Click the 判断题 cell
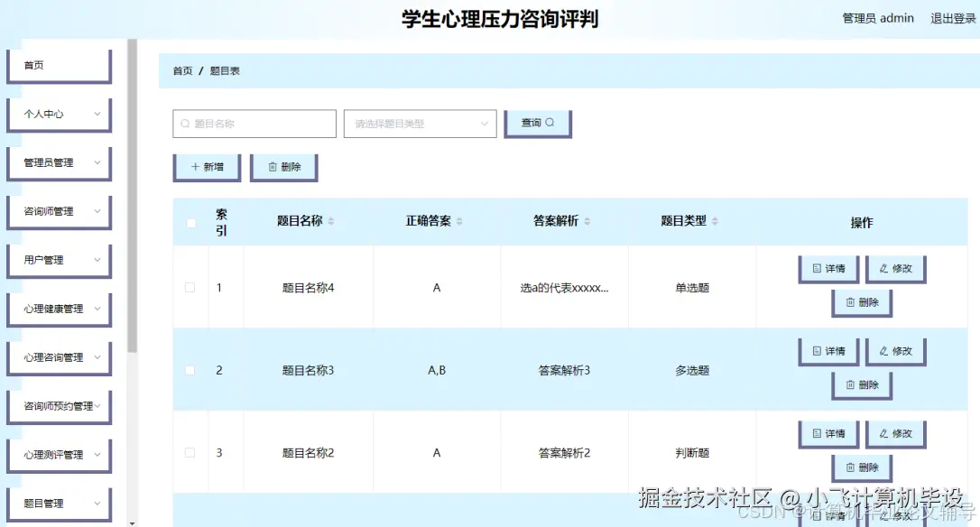The height and width of the screenshot is (527, 980). (692, 453)
